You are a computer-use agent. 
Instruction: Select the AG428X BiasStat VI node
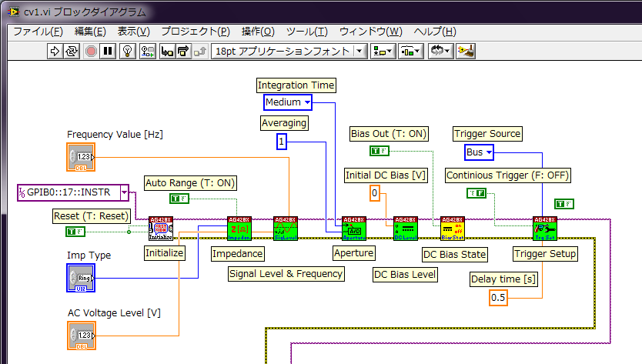(x=452, y=229)
